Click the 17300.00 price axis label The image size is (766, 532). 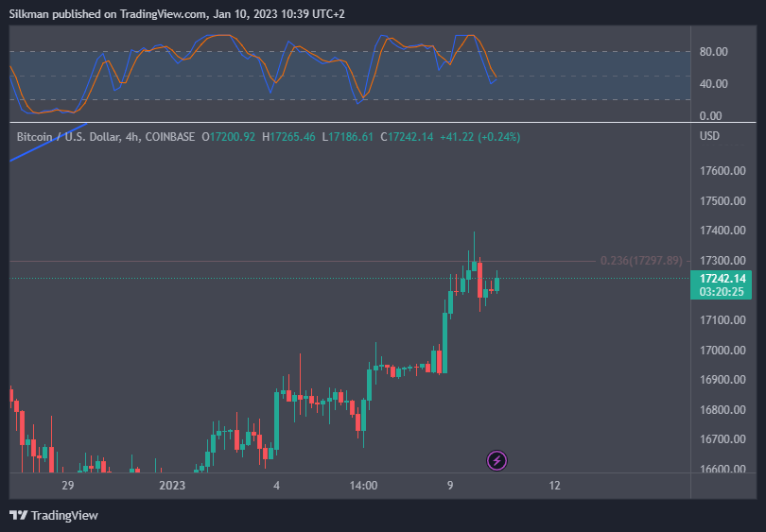coord(722,260)
